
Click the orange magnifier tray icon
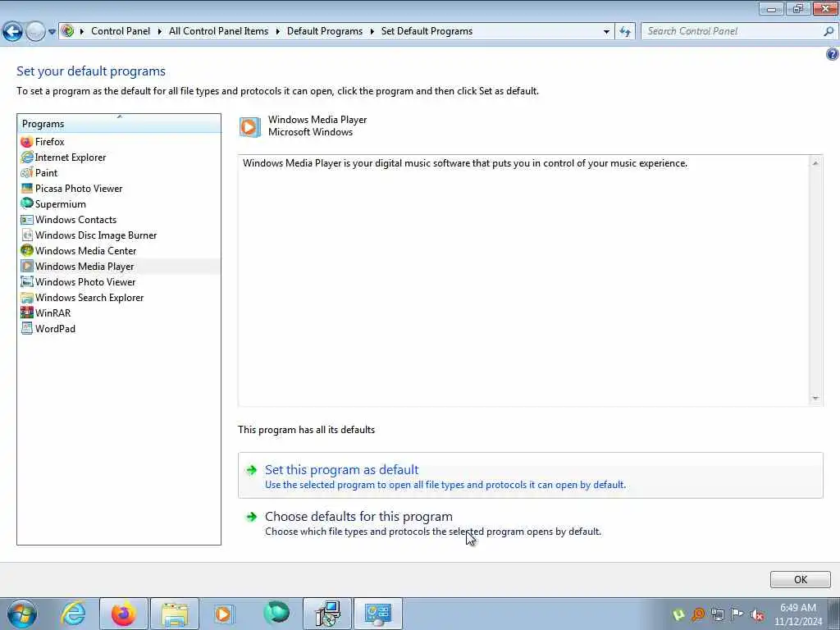[x=698, y=614]
